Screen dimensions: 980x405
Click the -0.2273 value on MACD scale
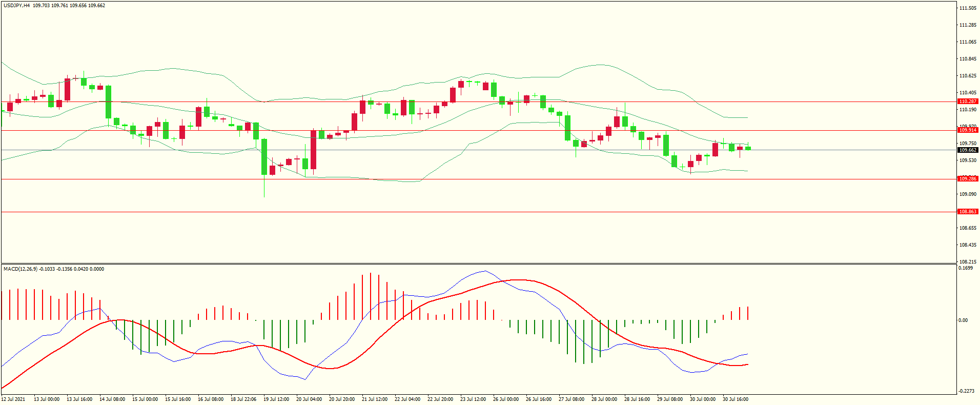click(966, 391)
